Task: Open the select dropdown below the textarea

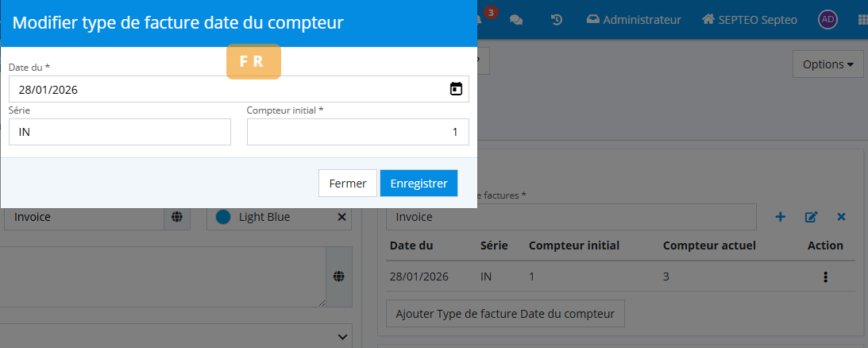Action: tap(342, 336)
